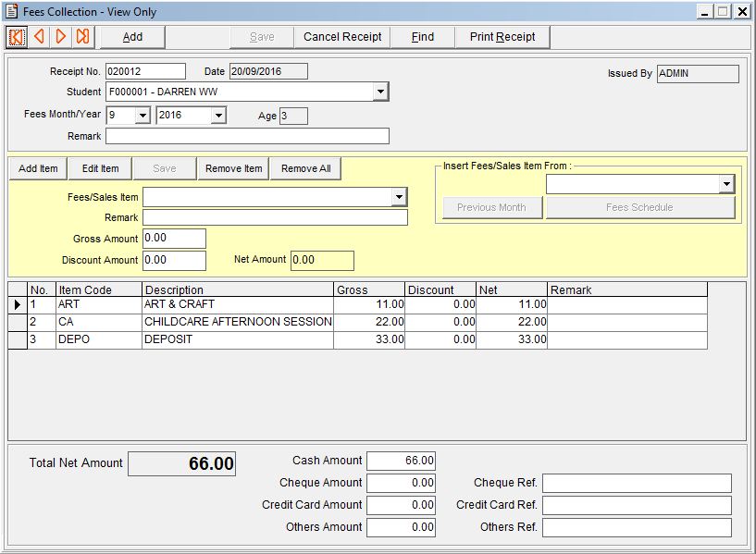This screenshot has height=554, width=756.
Task: Click the Credit Card Amount field
Action: [x=402, y=505]
